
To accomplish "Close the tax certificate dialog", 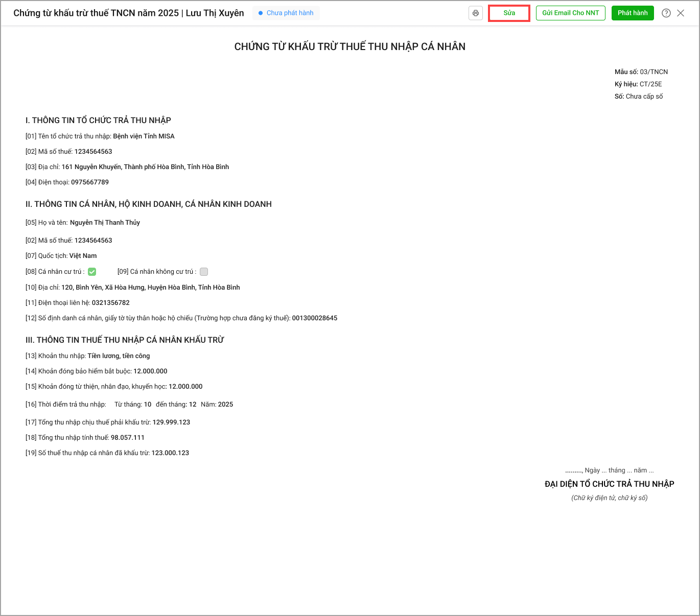I will point(681,13).
